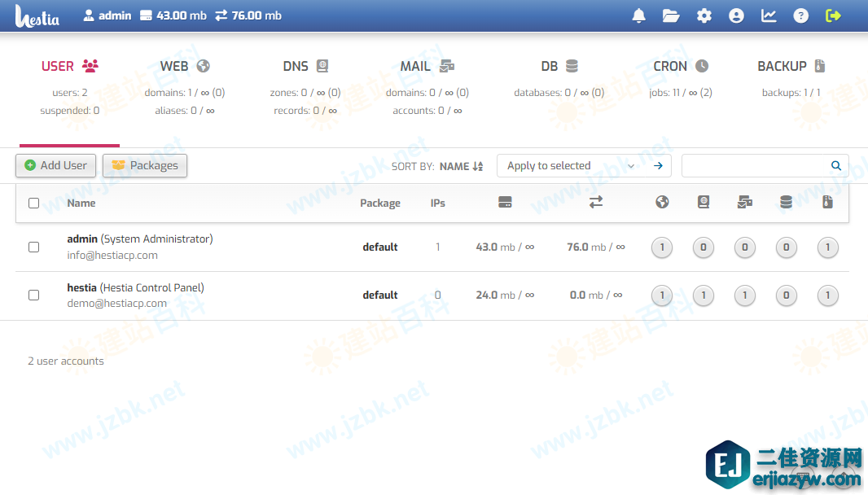Submit bulk action with arrow button
The height and width of the screenshot is (499, 868).
[x=658, y=165]
